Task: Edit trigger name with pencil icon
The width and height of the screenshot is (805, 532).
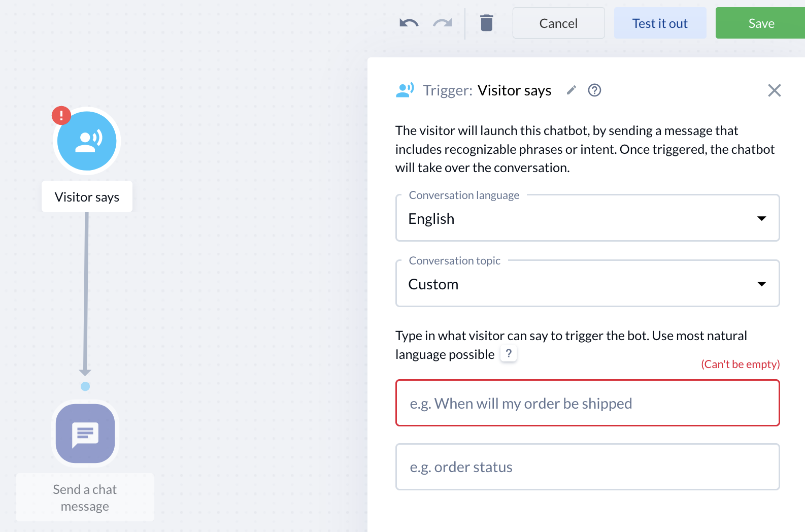Action: click(x=572, y=90)
